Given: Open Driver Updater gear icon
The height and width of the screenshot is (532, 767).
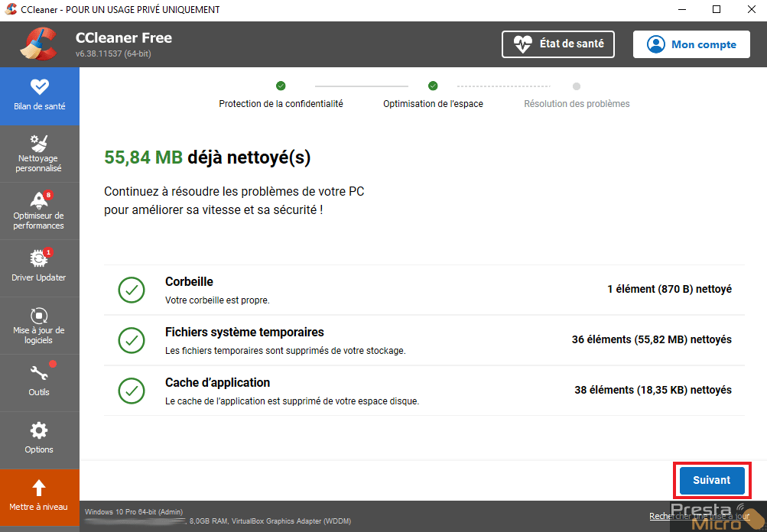Looking at the screenshot, I should [39, 258].
